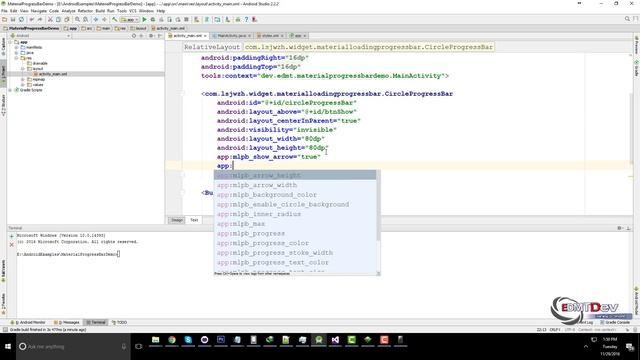Screen dimensions: 640x360
Task: Expand the mipmap folder node
Action: click(x=23, y=79)
